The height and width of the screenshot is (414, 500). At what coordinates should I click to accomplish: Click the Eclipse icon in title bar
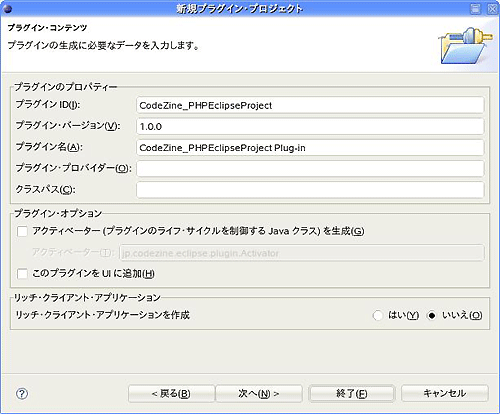(x=7, y=9)
